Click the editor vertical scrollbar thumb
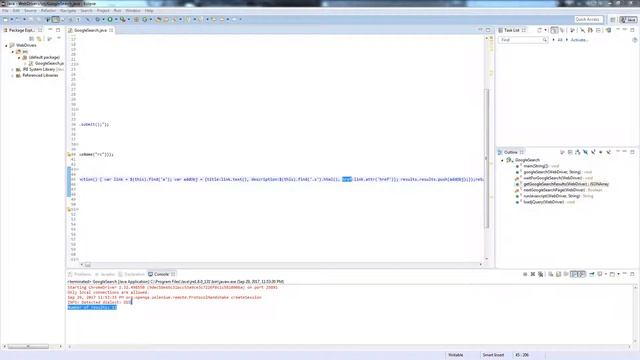 coord(486,158)
